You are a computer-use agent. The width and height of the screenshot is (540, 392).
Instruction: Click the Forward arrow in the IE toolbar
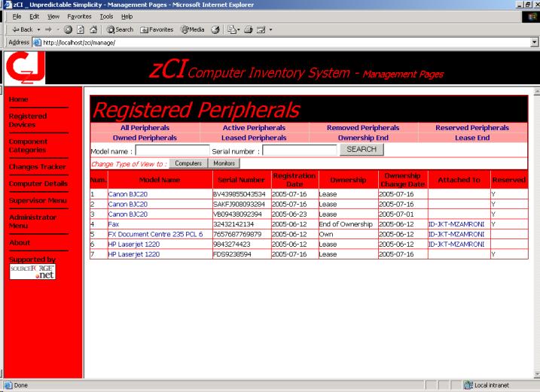coord(48,29)
